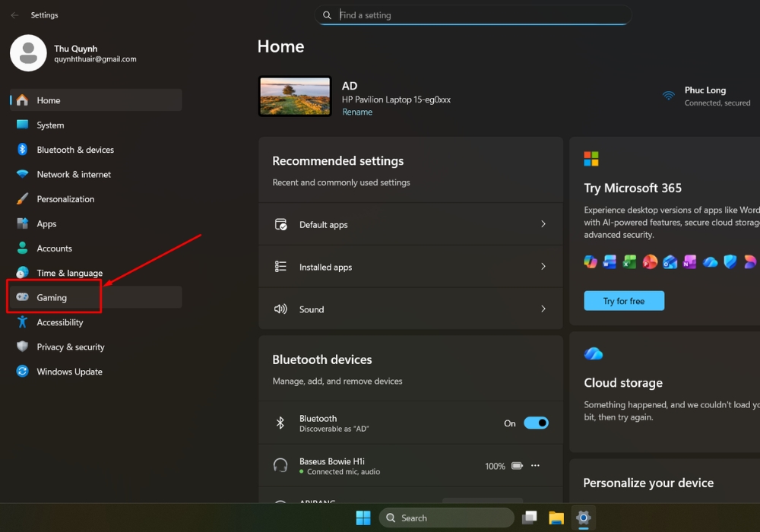Select Gaming in the sidebar
Viewport: 760px width, 532px height.
pos(96,297)
